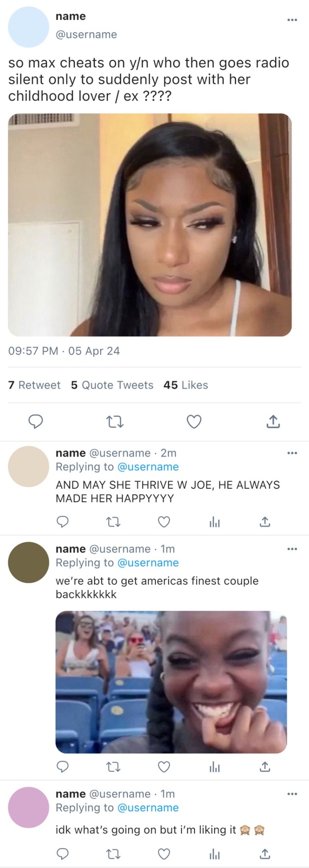The height and width of the screenshot is (868, 309).
Task: Open the main tweet's attached photo
Action: pos(150,225)
